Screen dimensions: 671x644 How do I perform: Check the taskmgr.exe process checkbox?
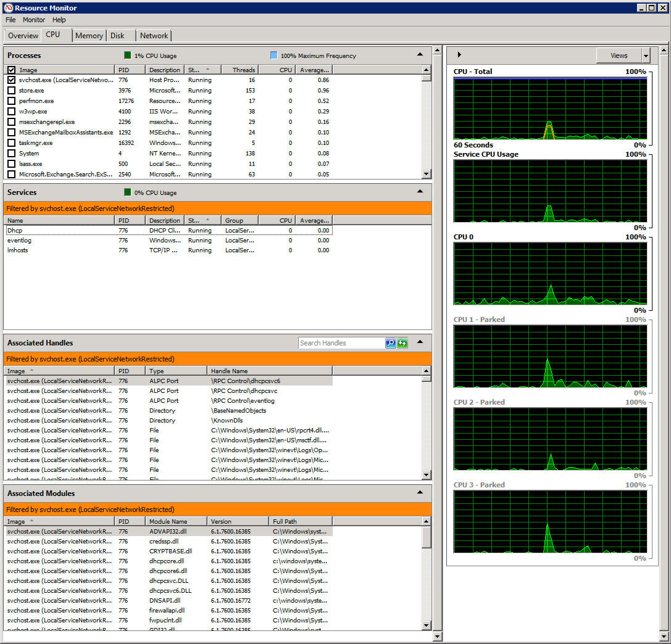click(10, 142)
